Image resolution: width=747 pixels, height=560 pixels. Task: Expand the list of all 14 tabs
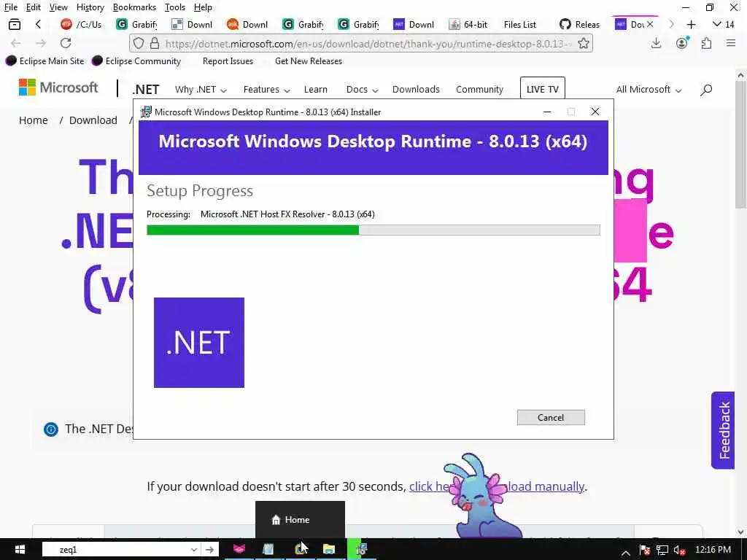tap(723, 24)
